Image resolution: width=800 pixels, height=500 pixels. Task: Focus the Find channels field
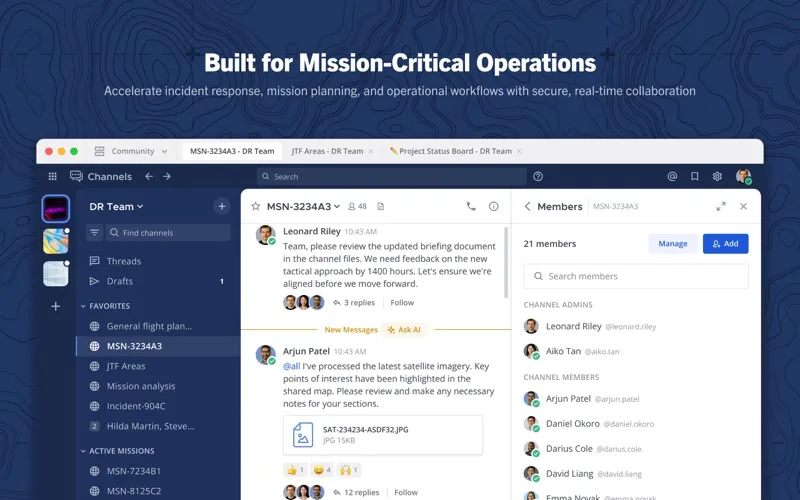click(x=168, y=233)
